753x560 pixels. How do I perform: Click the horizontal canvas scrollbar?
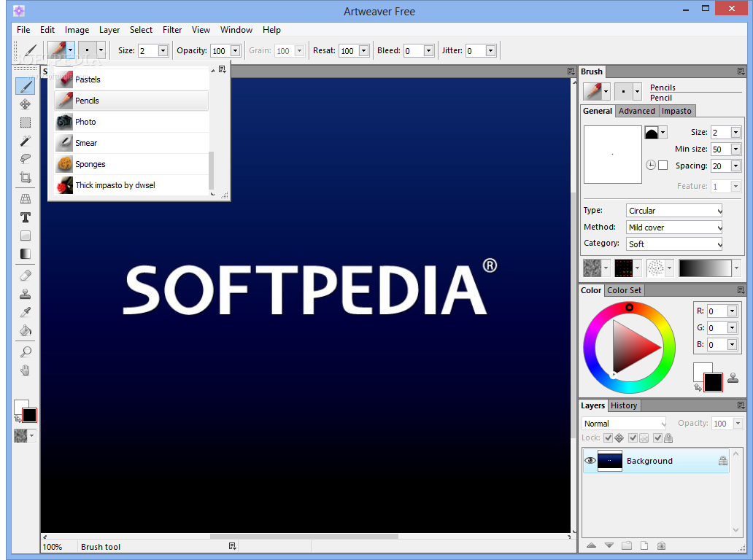click(x=304, y=537)
